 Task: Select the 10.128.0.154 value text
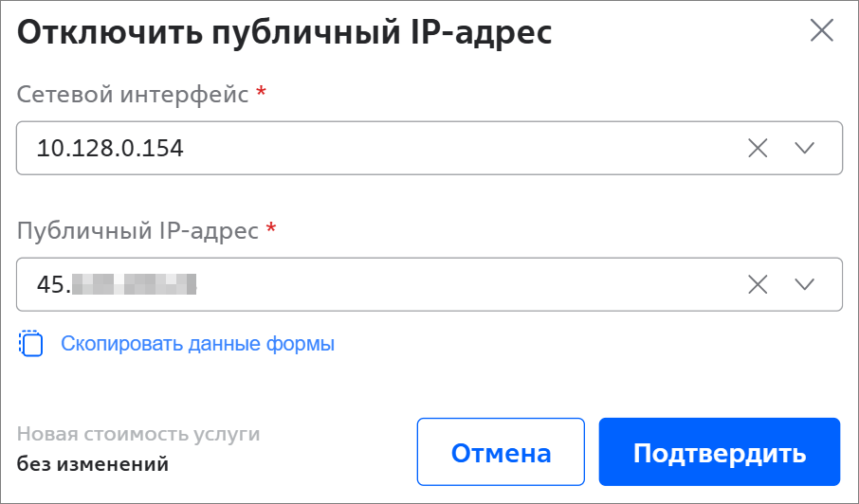point(110,149)
